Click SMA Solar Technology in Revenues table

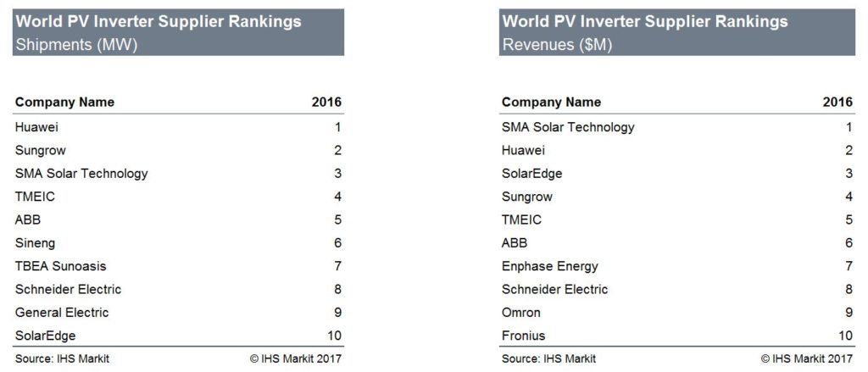pos(568,127)
